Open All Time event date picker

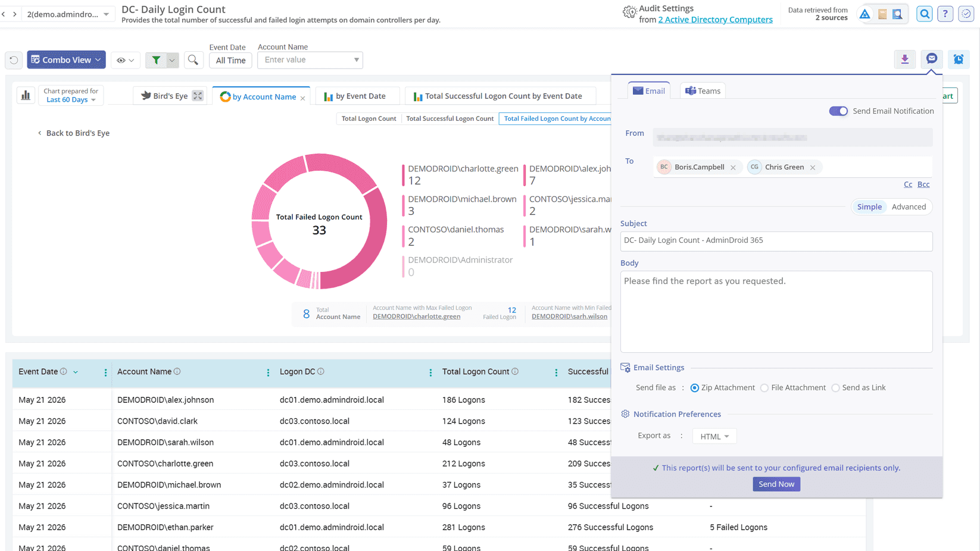tap(230, 60)
